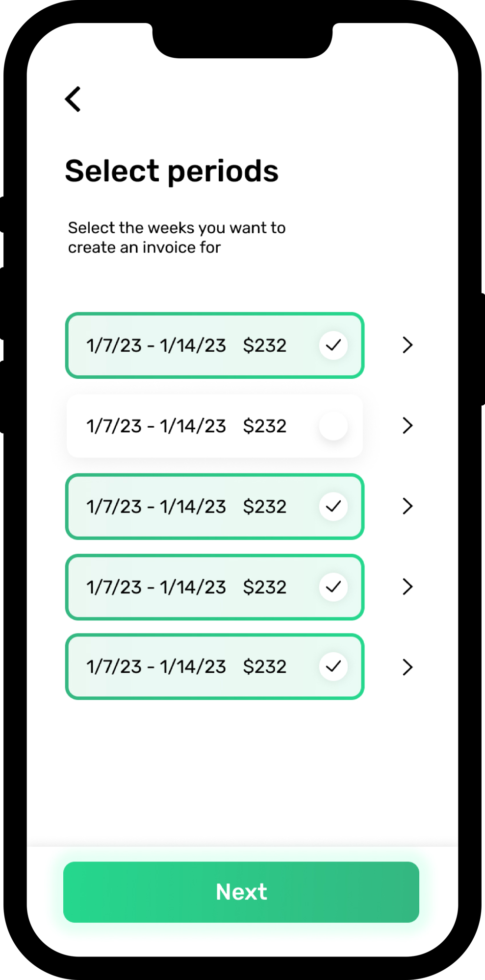The width and height of the screenshot is (485, 980).
Task: Click the right chevron beside the fourth period row
Action: (x=407, y=587)
